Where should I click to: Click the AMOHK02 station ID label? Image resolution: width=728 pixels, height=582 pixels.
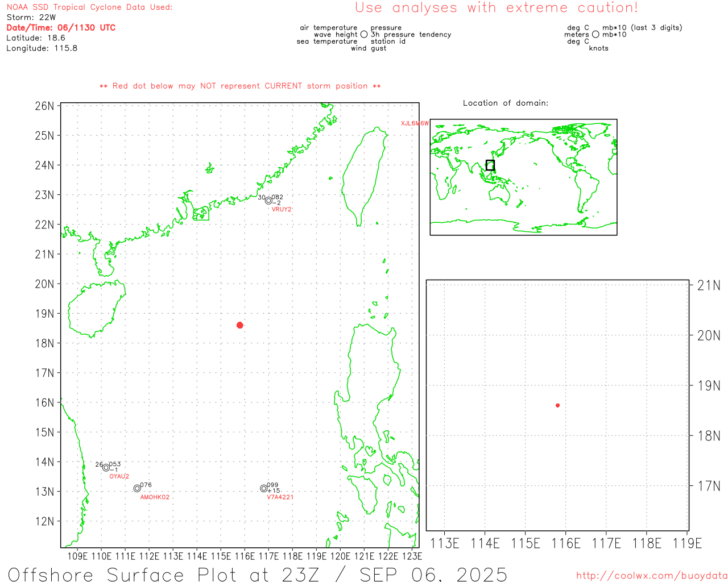click(x=155, y=497)
